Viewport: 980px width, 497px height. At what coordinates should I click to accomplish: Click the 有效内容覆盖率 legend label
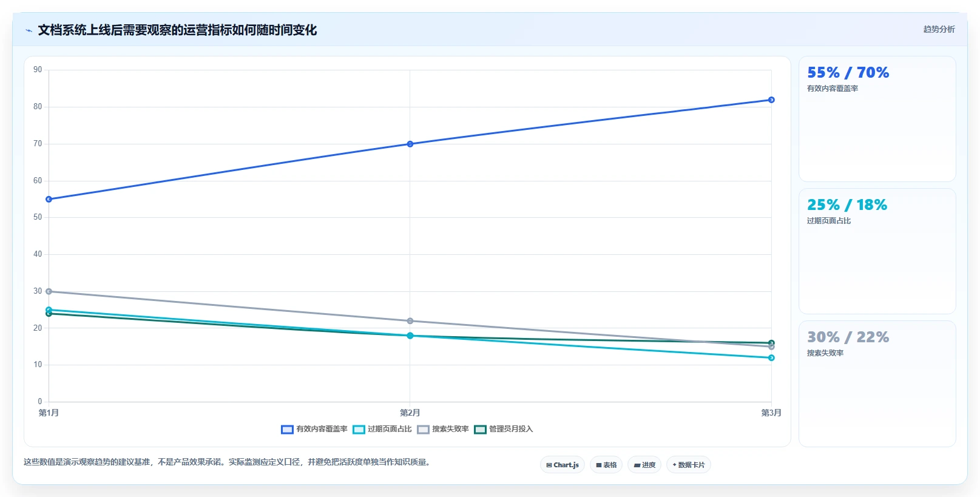tap(322, 429)
